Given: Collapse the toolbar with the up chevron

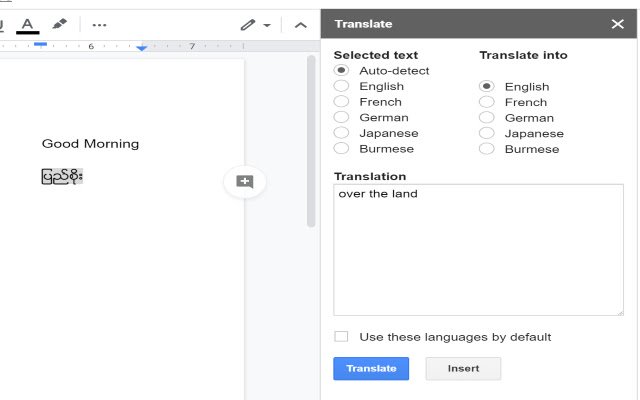Looking at the screenshot, I should point(300,25).
